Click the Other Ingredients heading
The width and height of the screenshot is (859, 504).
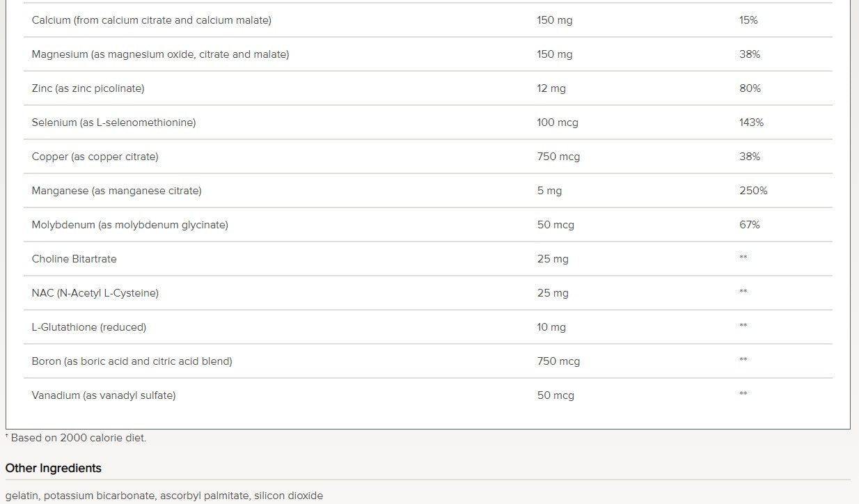pyautogui.click(x=53, y=468)
